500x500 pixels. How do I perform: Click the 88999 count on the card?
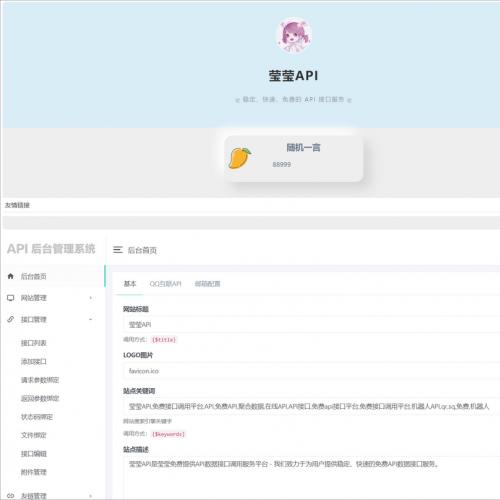[x=282, y=164]
